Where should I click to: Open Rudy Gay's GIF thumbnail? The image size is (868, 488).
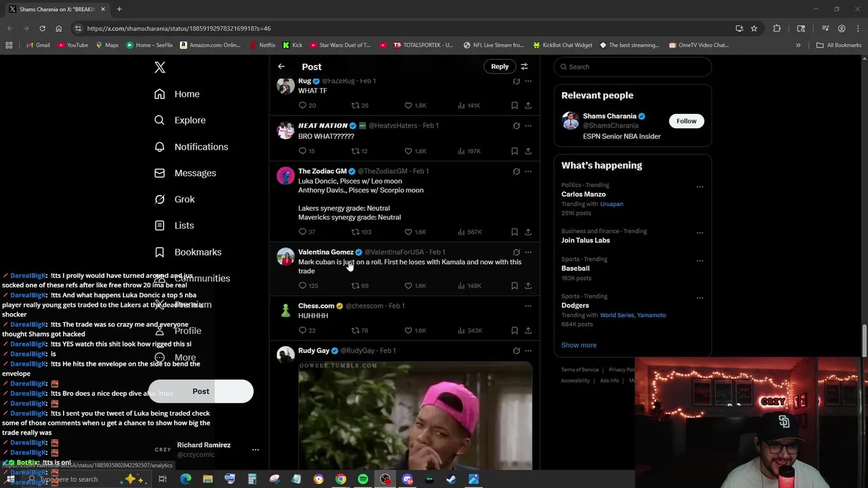pos(415,415)
